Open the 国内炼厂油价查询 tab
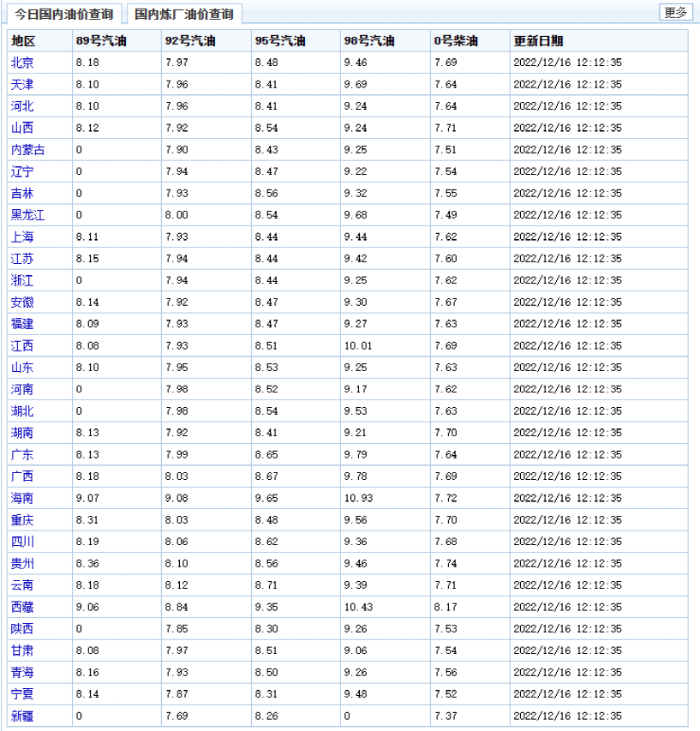This screenshot has height=731, width=700. tap(184, 15)
